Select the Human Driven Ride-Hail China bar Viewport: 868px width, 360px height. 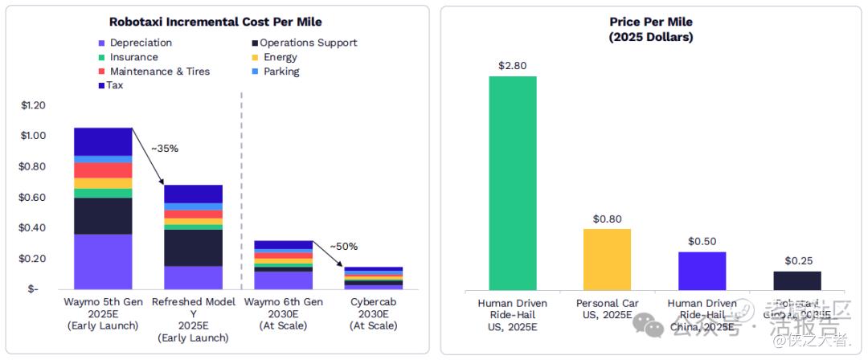(x=702, y=271)
